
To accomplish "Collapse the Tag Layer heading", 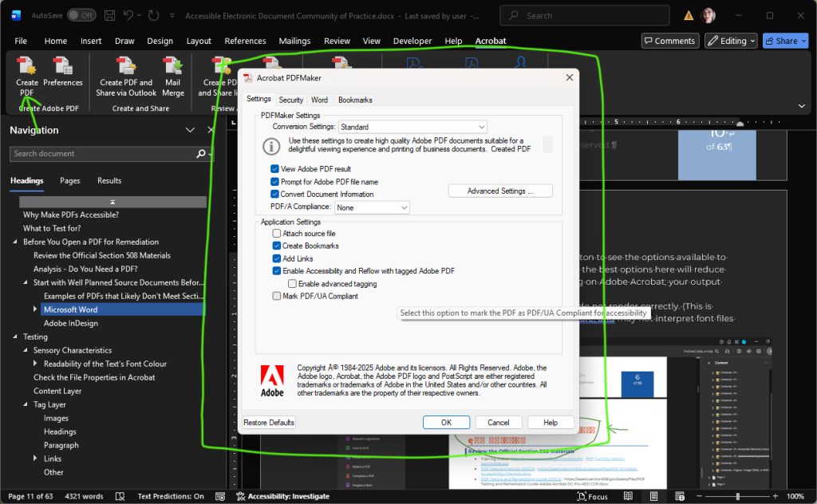I will coord(25,404).
